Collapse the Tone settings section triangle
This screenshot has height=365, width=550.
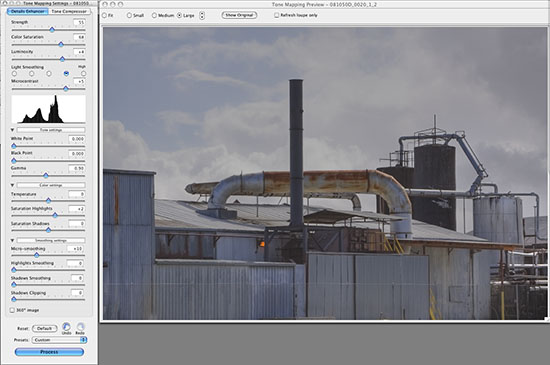pyautogui.click(x=13, y=130)
